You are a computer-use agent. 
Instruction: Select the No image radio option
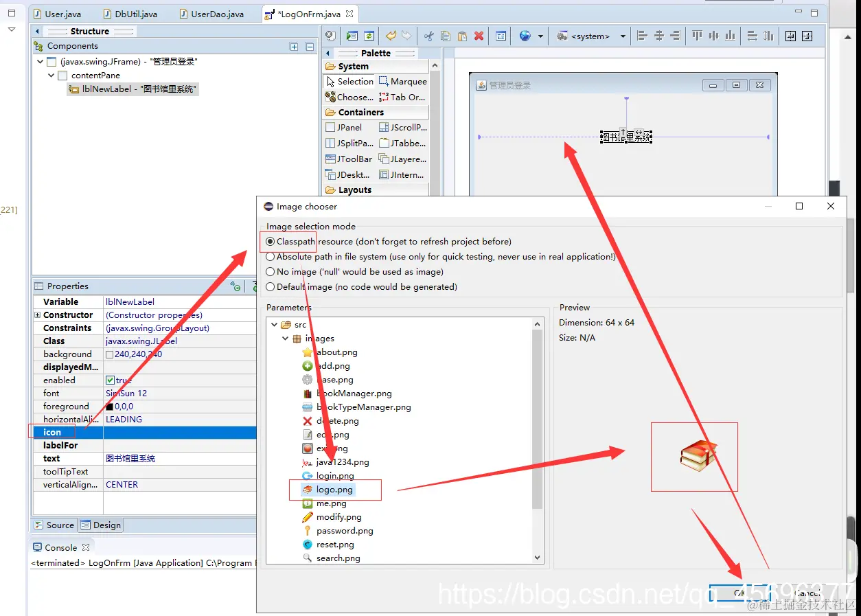[271, 272]
